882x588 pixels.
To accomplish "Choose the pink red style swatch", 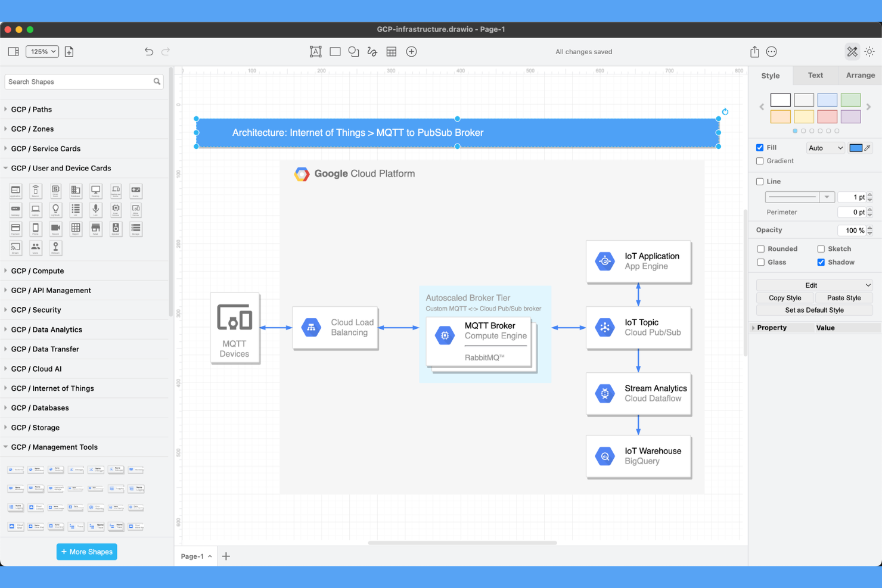I will pos(827,117).
